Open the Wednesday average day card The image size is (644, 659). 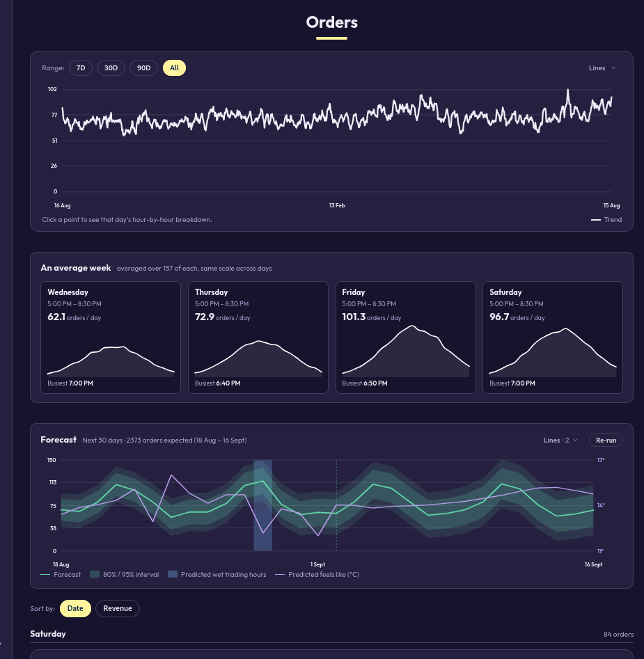pyautogui.click(x=111, y=338)
